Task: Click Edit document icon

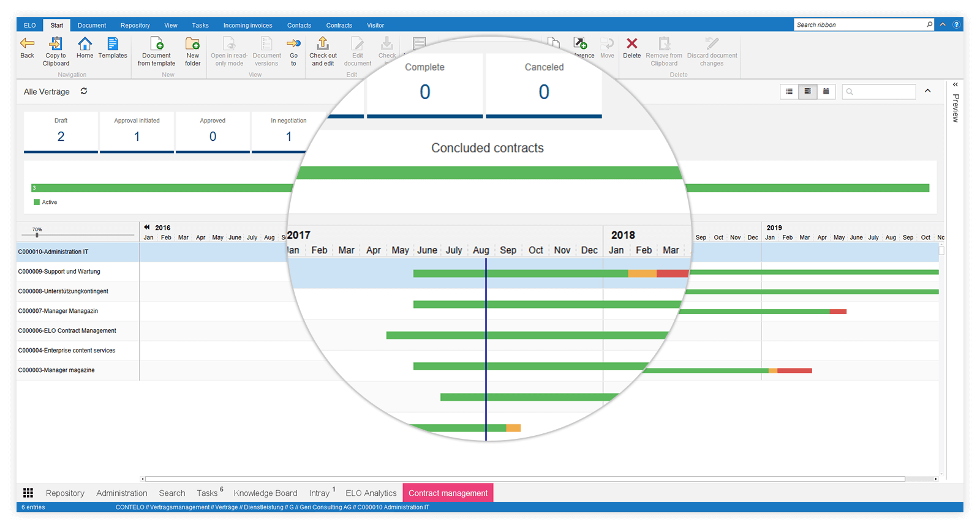Action: [x=357, y=43]
